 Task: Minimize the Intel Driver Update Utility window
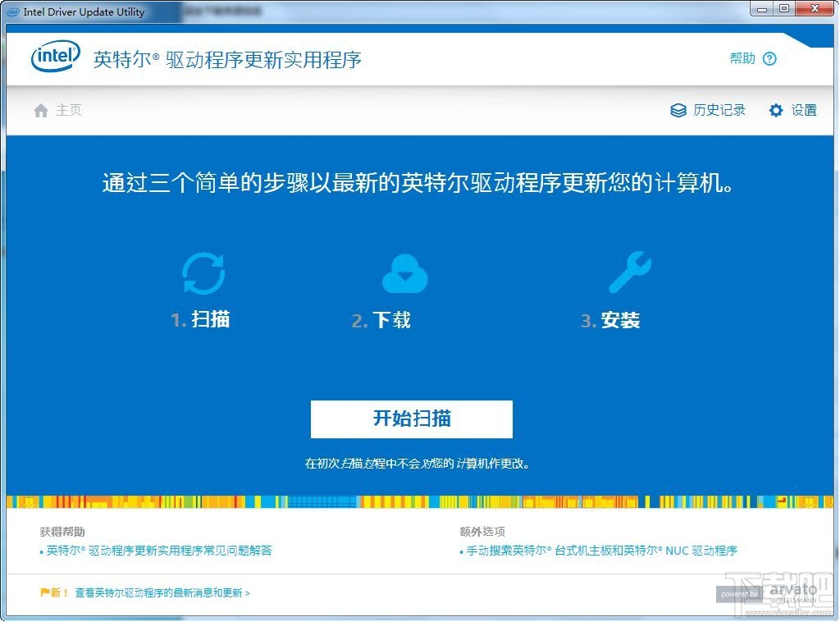(x=762, y=8)
